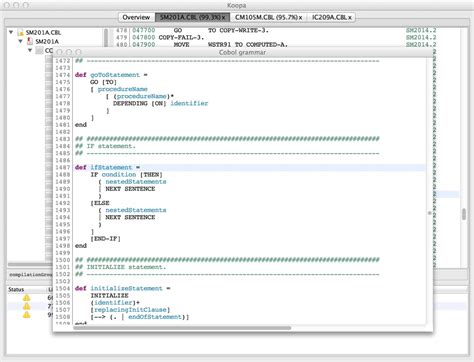Click nestedStatements on line 1493
474x362 pixels.
point(136,210)
